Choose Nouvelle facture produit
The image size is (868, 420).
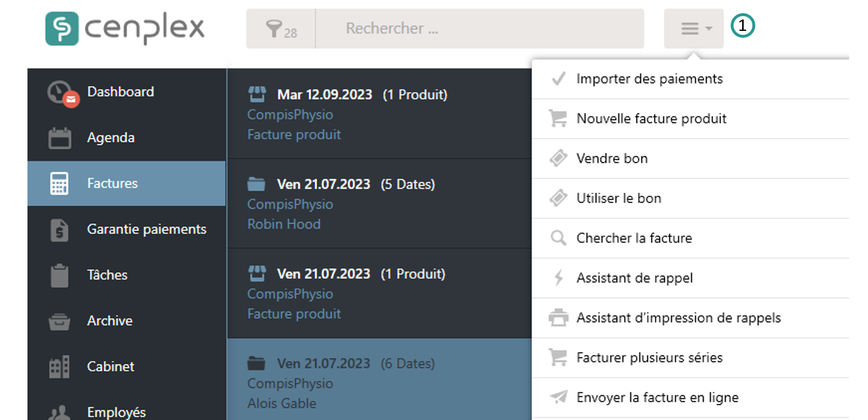(x=651, y=119)
